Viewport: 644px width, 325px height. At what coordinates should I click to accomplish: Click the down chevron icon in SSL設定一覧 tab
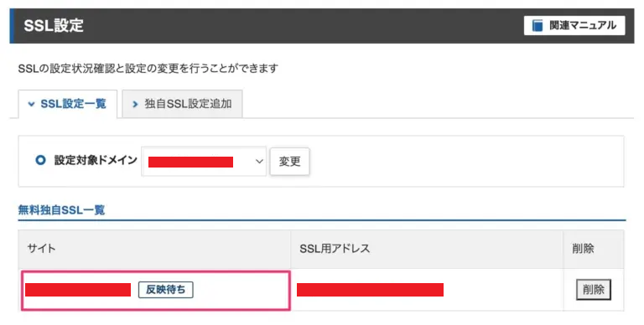point(31,104)
